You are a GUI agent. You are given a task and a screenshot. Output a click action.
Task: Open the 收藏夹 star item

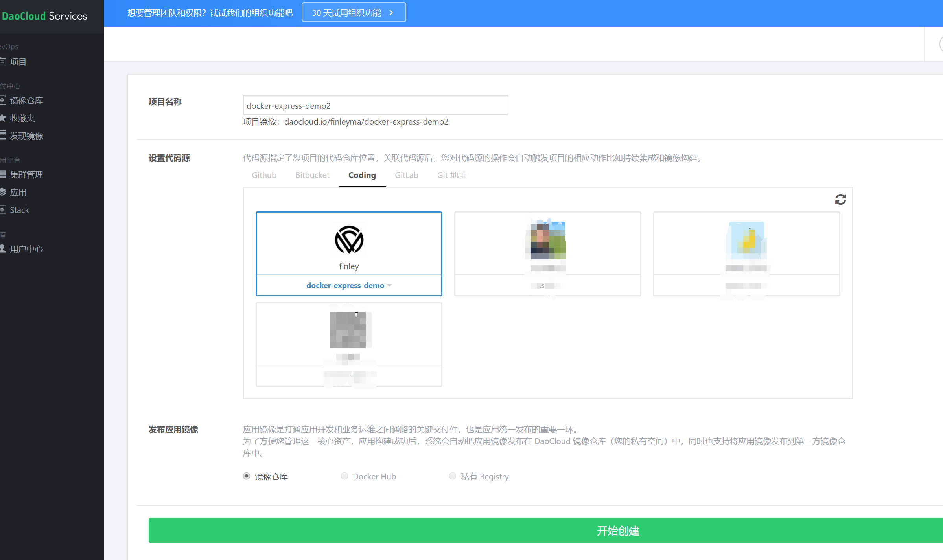click(22, 118)
